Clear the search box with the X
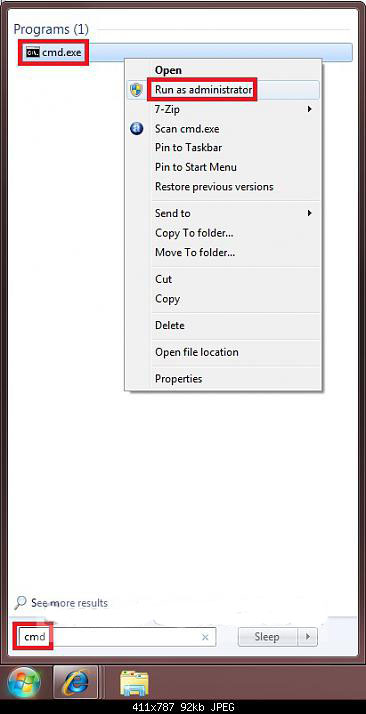This screenshot has height=714, width=366. coord(205,637)
